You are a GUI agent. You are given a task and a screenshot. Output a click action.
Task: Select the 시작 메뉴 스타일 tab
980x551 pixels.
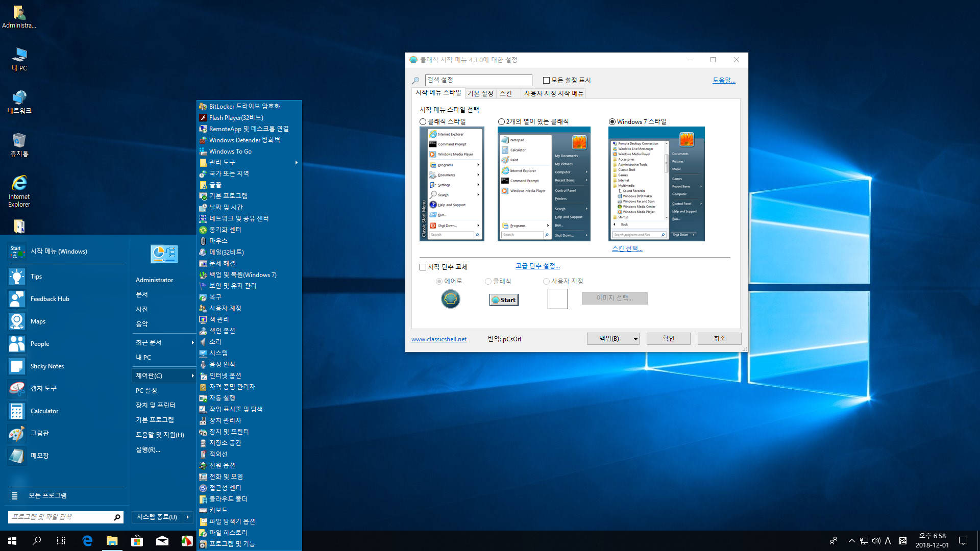(x=438, y=93)
